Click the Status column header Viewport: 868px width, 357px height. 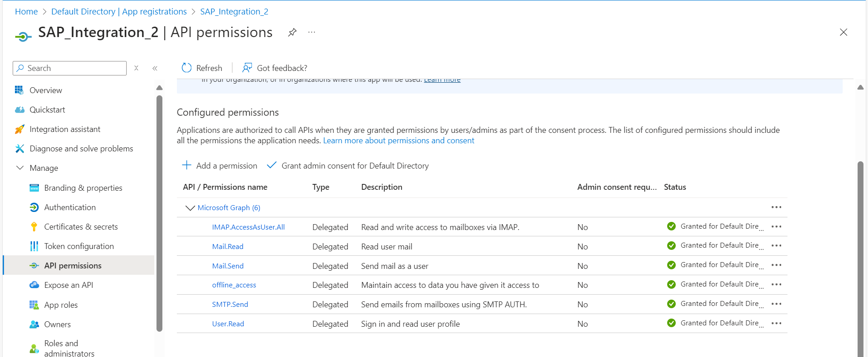click(x=675, y=187)
